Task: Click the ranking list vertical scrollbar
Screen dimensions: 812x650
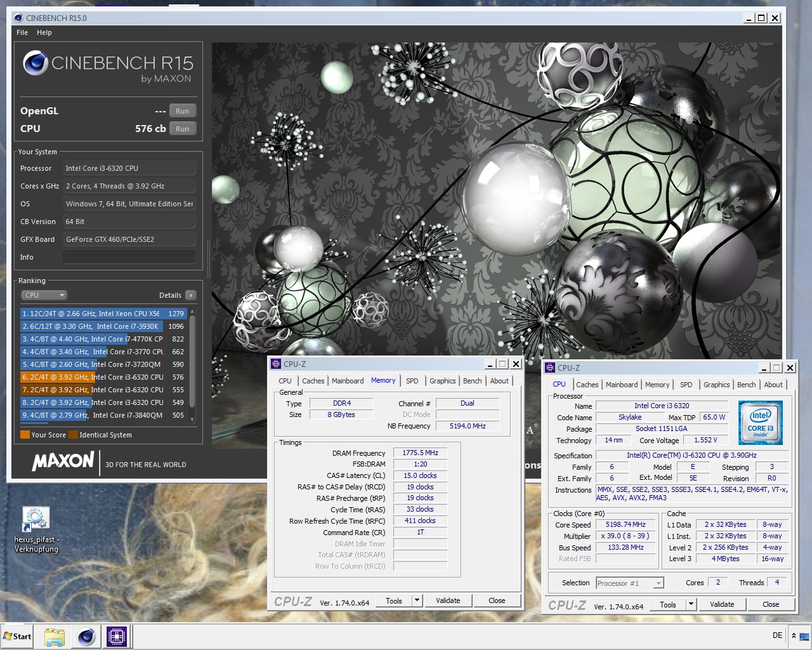Action: point(192,365)
